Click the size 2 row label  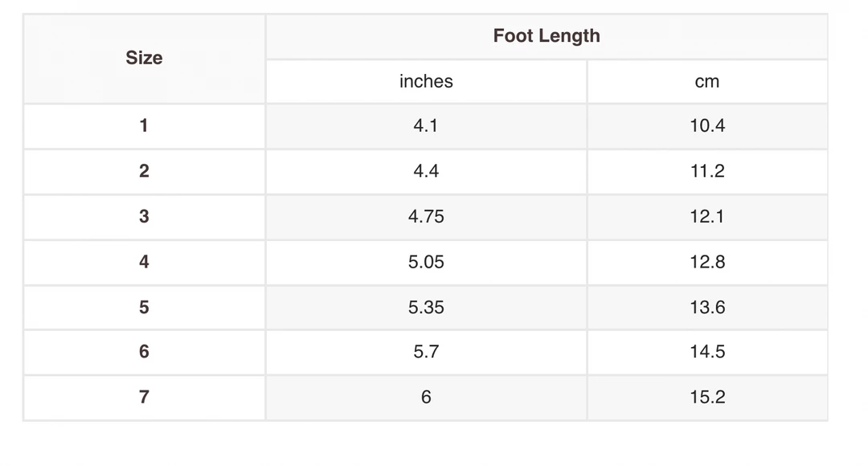pos(144,171)
